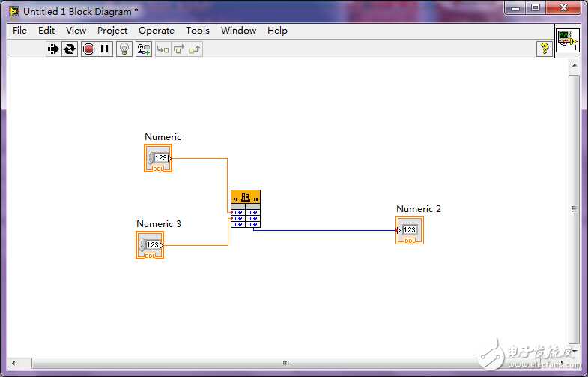Click the vertical scrollbar thumb
Screen dimensions: 588x377
click(x=574, y=209)
